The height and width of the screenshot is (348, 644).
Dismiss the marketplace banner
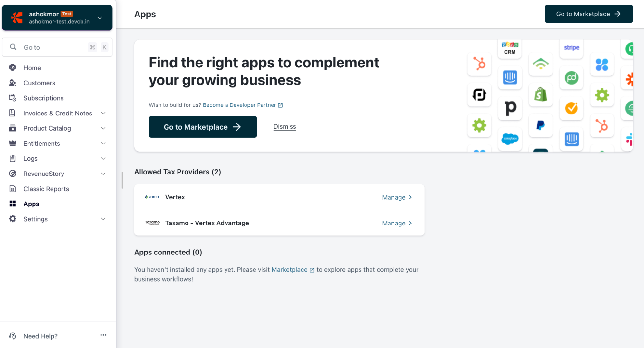pyautogui.click(x=284, y=127)
